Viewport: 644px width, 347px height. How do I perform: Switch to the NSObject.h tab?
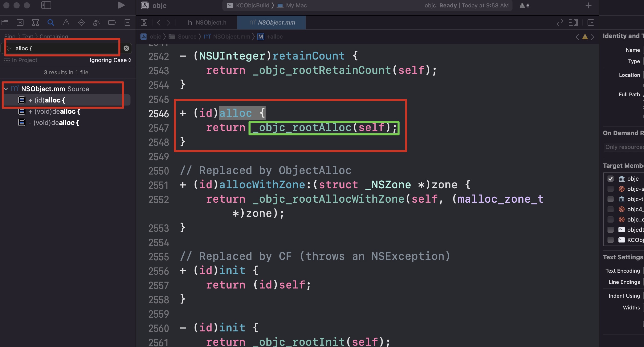pyautogui.click(x=207, y=22)
